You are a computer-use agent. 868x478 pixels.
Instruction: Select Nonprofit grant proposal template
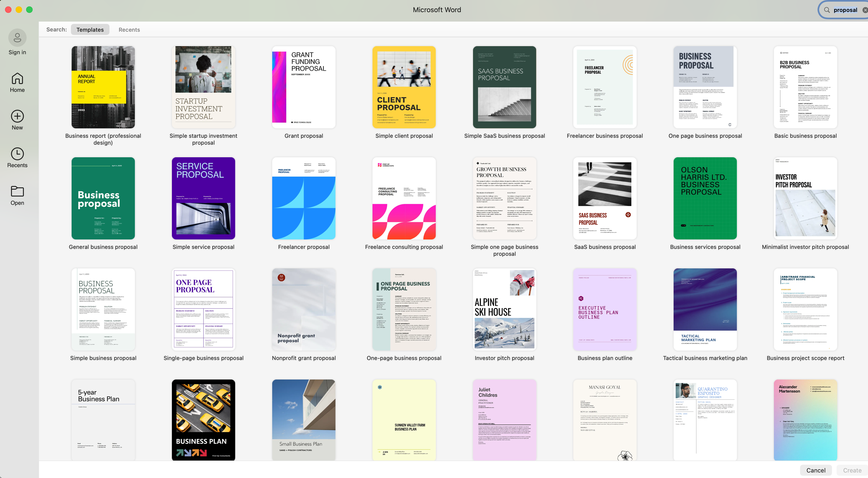click(x=304, y=309)
